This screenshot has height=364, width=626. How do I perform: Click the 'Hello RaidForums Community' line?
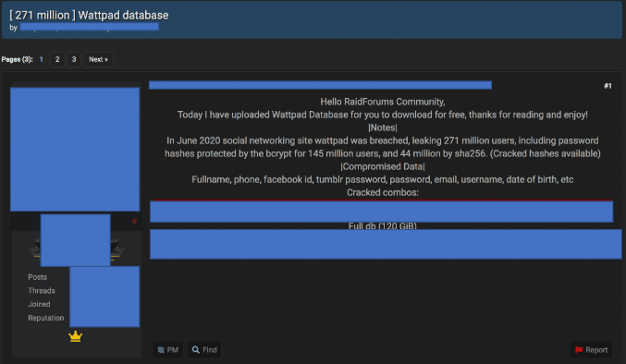pyautogui.click(x=383, y=102)
